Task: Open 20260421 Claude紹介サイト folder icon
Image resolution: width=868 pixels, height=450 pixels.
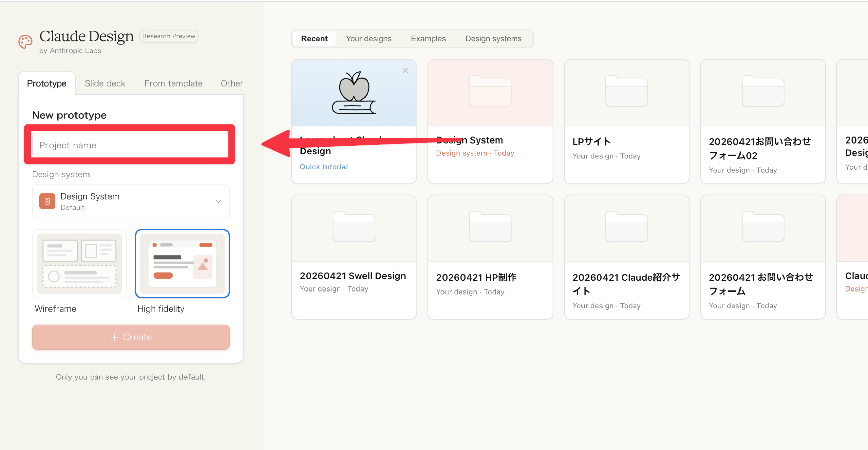Action: click(x=626, y=227)
